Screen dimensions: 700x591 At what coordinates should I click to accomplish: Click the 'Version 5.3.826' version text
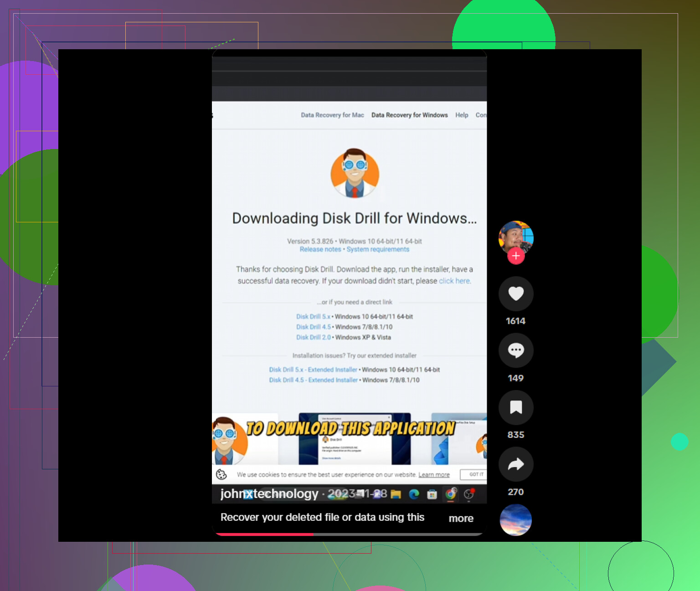310,241
